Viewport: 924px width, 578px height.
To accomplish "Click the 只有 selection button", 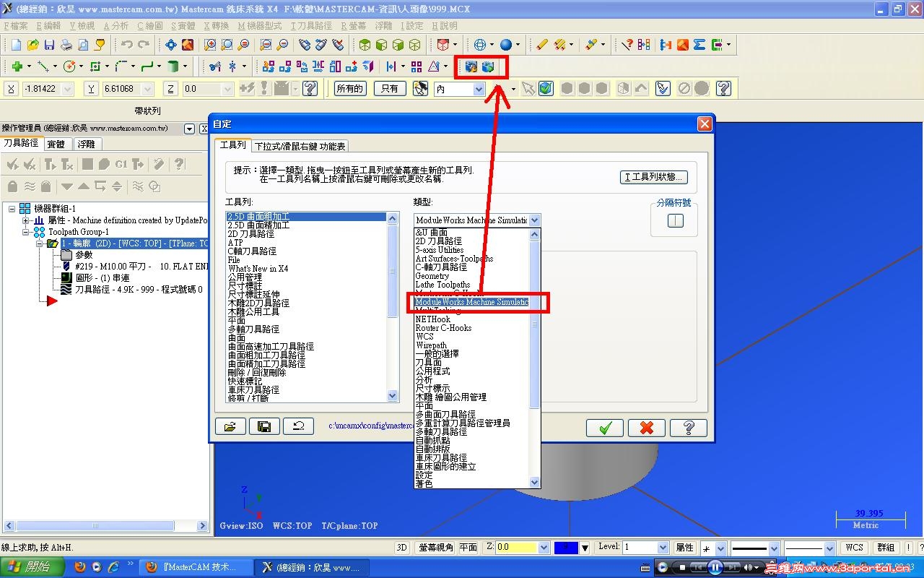I will click(390, 89).
